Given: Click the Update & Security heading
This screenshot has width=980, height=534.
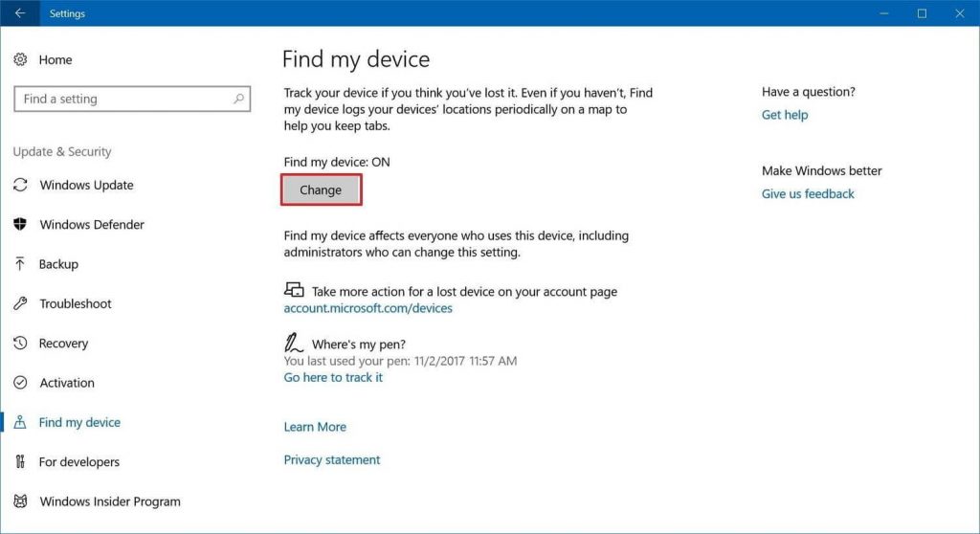Looking at the screenshot, I should 62,151.
